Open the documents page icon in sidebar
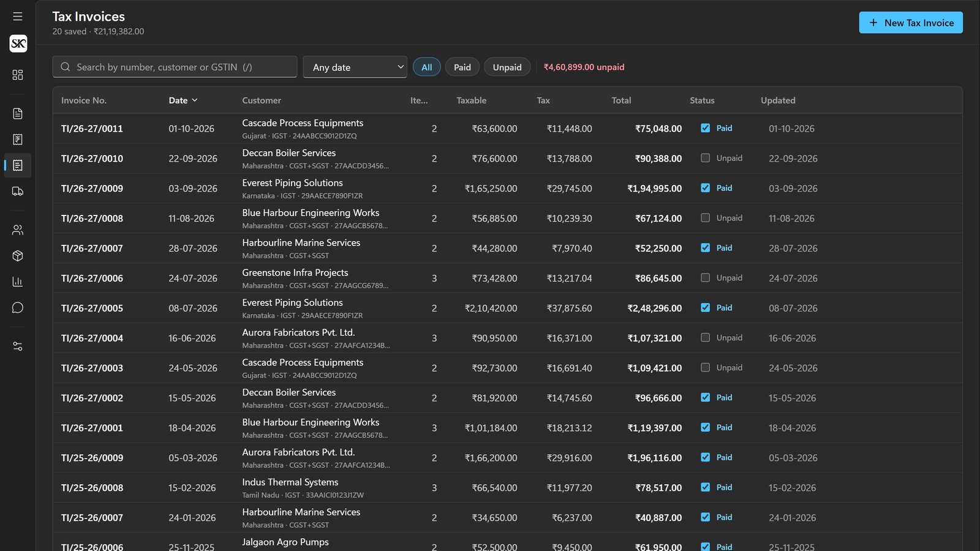Viewport: 980px width, 551px height. [x=18, y=114]
